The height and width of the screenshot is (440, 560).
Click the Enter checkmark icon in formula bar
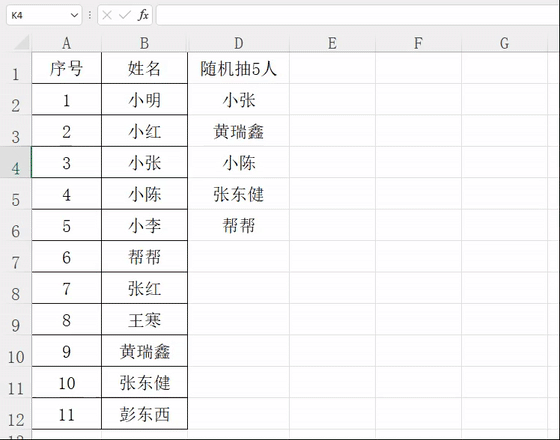(125, 15)
